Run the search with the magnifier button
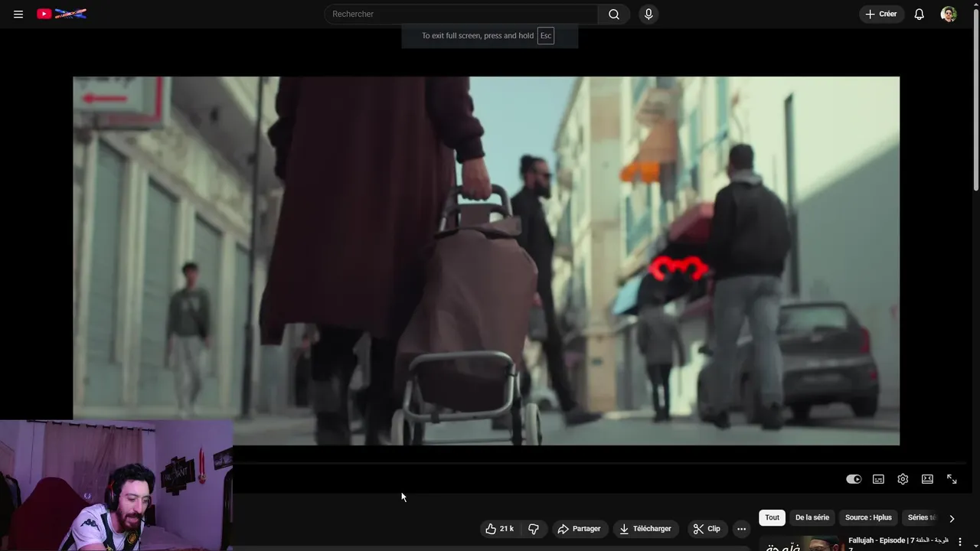980x551 pixels. pos(614,14)
